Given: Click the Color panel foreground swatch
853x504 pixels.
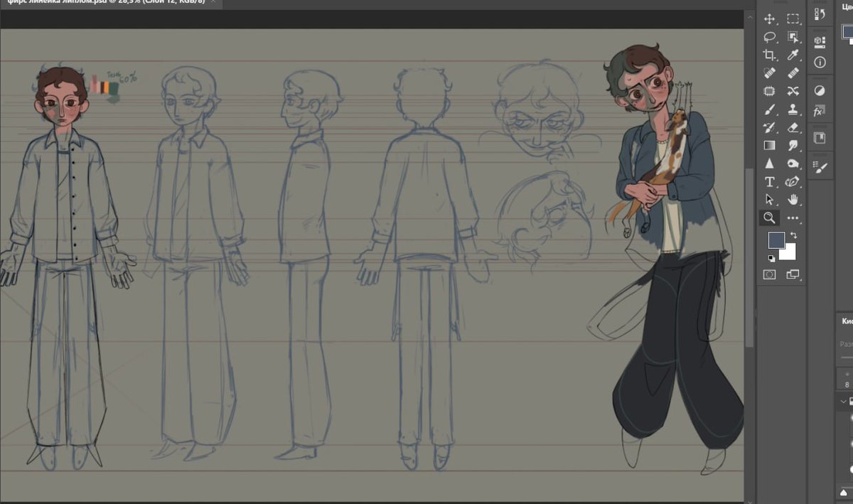Looking at the screenshot, I should tap(847, 32).
